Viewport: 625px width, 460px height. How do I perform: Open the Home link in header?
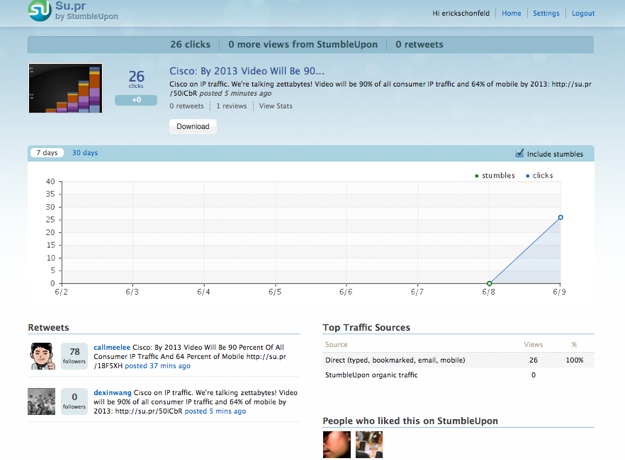click(x=511, y=13)
